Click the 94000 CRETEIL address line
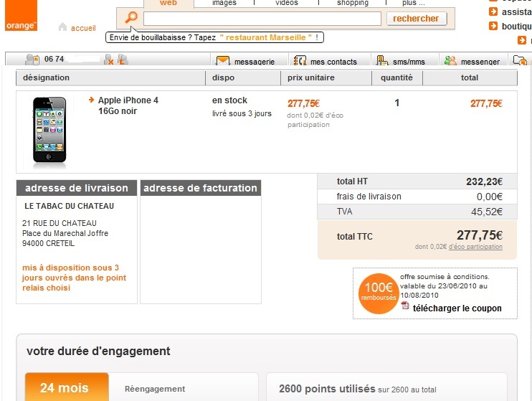Image resolution: width=532 pixels, height=401 pixels. pos(48,243)
